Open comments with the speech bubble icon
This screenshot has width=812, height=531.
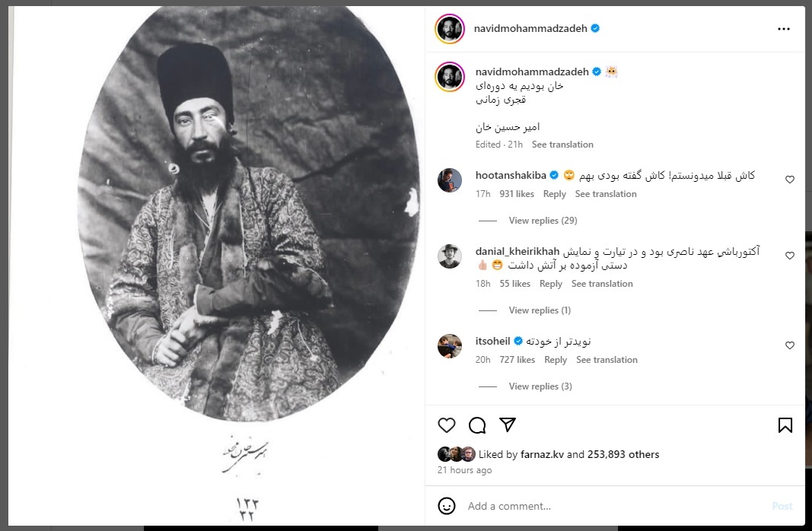coord(477,425)
